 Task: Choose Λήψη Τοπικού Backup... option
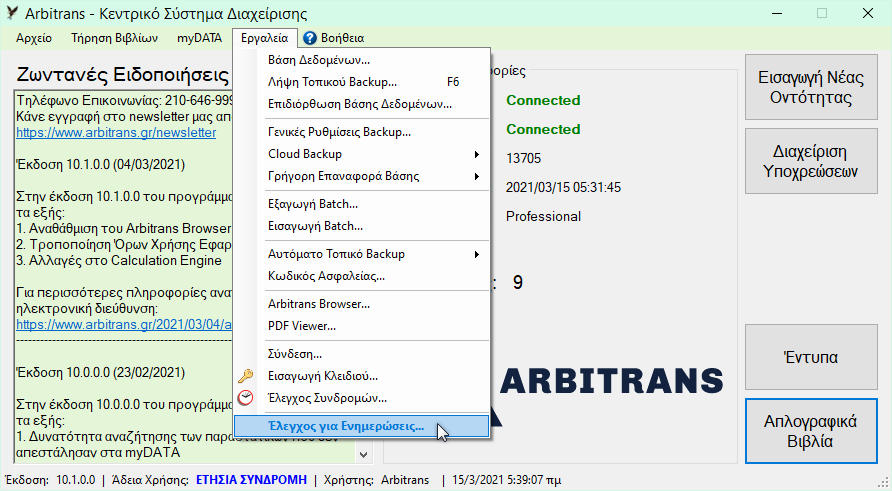click(x=362, y=82)
